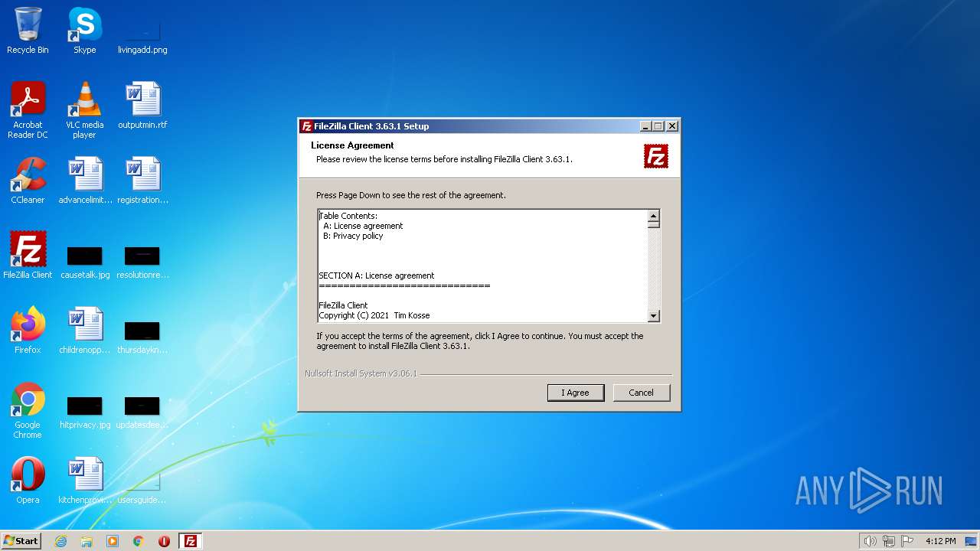
Task: Select the registration document icon
Action: pyautogui.click(x=142, y=181)
